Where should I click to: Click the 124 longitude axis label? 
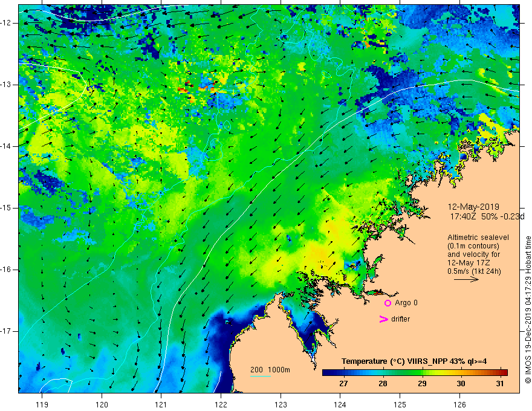tap(340, 404)
